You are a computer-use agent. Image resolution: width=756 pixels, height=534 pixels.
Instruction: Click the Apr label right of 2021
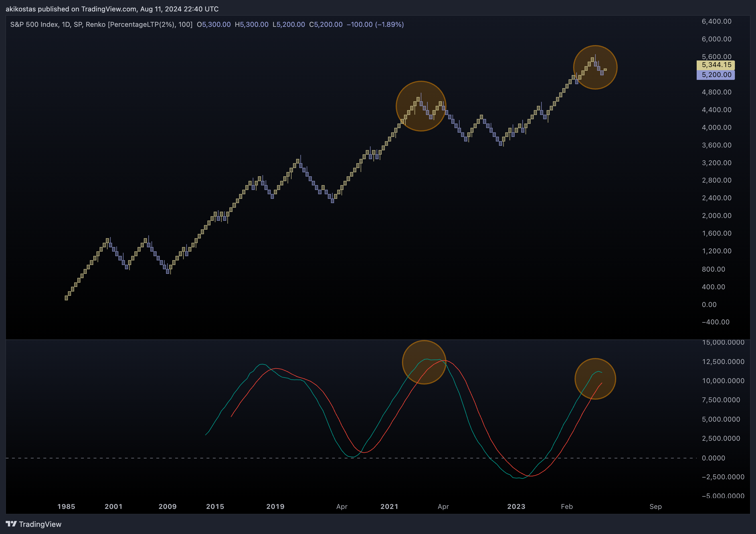pyautogui.click(x=443, y=507)
